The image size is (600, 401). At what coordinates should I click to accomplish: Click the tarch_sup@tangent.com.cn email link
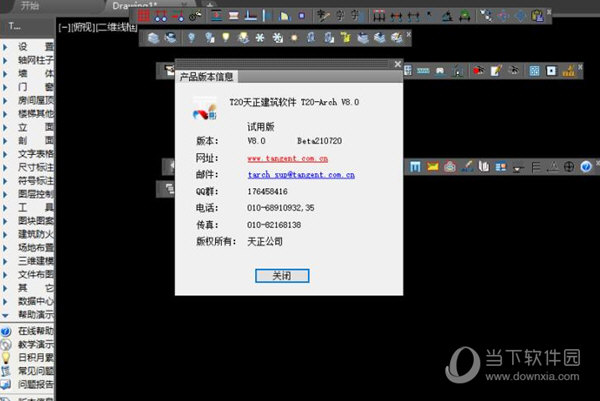[301, 175]
